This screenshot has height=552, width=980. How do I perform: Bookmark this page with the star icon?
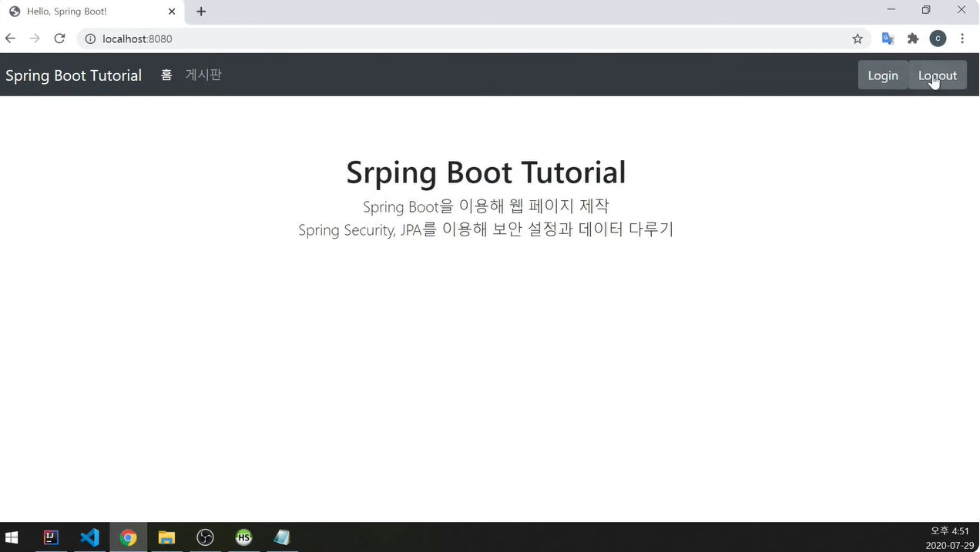(857, 38)
